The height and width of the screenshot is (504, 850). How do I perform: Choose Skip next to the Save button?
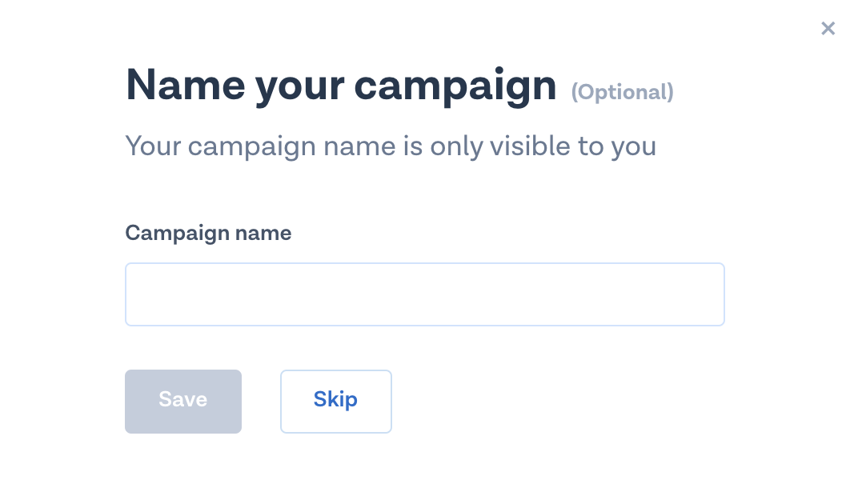click(335, 401)
